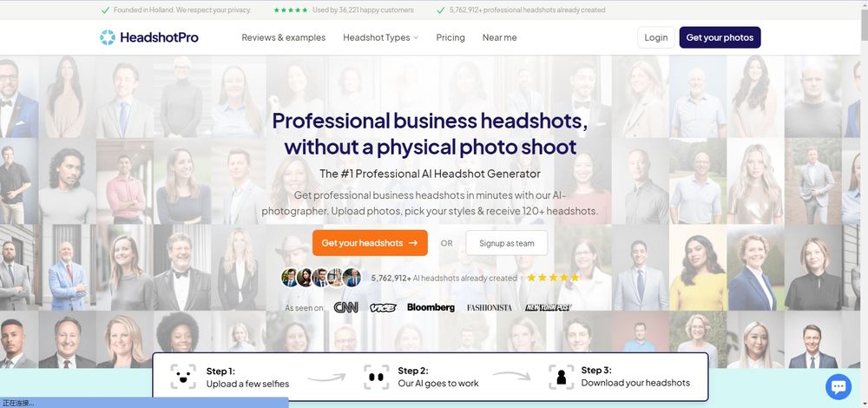This screenshot has width=868, height=408.
Task: Click the New York Post logo
Action: pyautogui.click(x=548, y=307)
